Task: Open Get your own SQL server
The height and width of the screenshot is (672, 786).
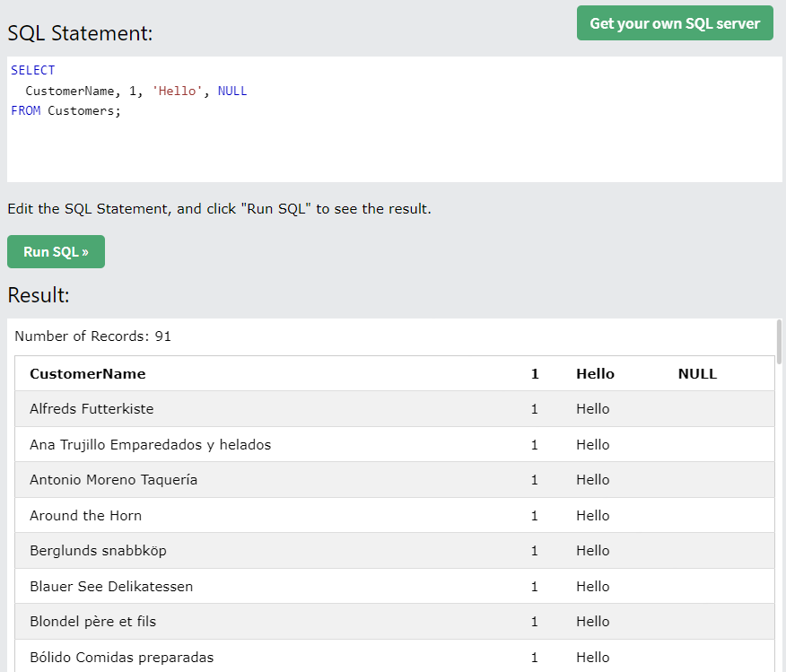Action: coord(675,23)
